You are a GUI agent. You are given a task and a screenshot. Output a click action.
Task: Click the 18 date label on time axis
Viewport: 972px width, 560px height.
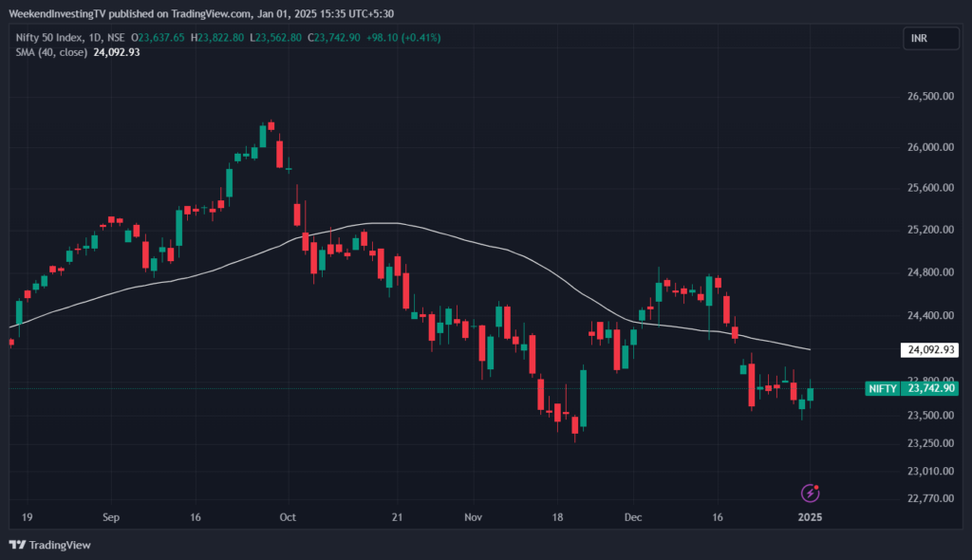[557, 517]
